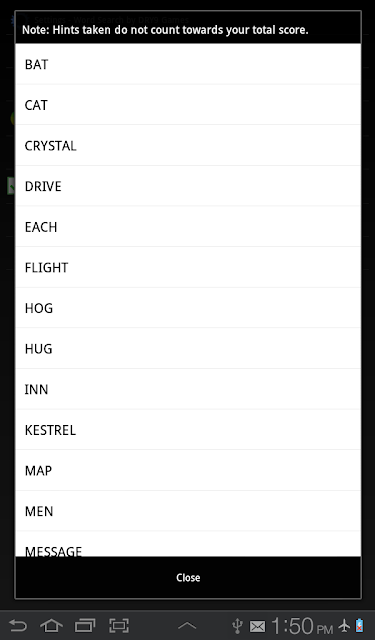Select the BAT hint word

pos(188,64)
